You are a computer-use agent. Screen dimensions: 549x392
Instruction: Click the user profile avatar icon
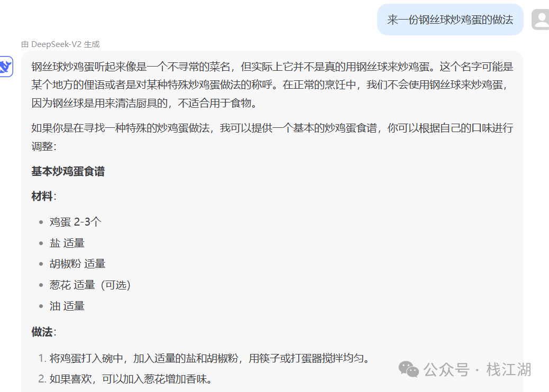pos(541,20)
